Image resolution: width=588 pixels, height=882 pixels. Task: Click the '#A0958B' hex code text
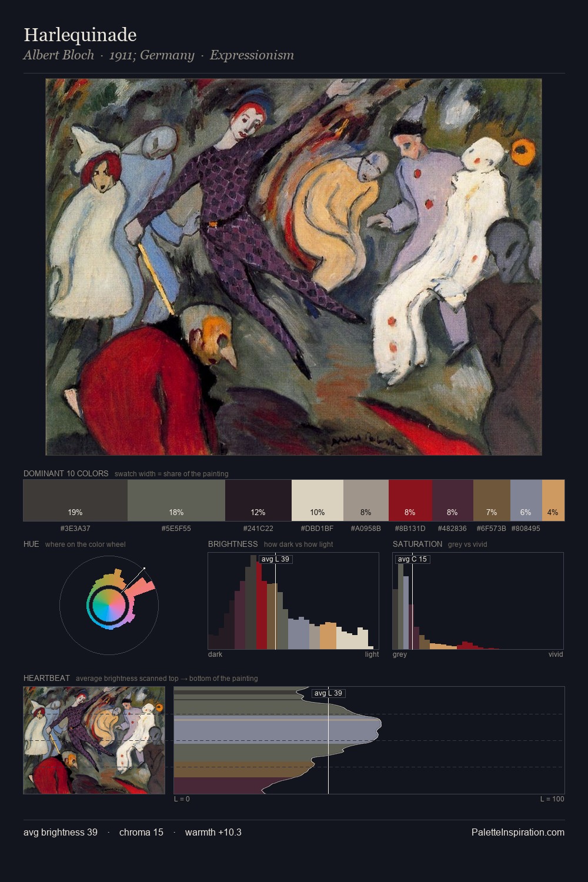click(366, 528)
